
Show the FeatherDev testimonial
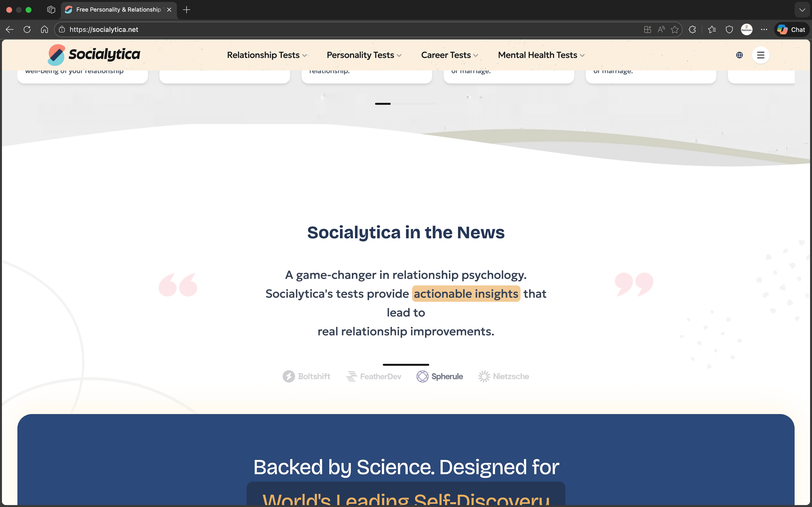pyautogui.click(x=373, y=376)
